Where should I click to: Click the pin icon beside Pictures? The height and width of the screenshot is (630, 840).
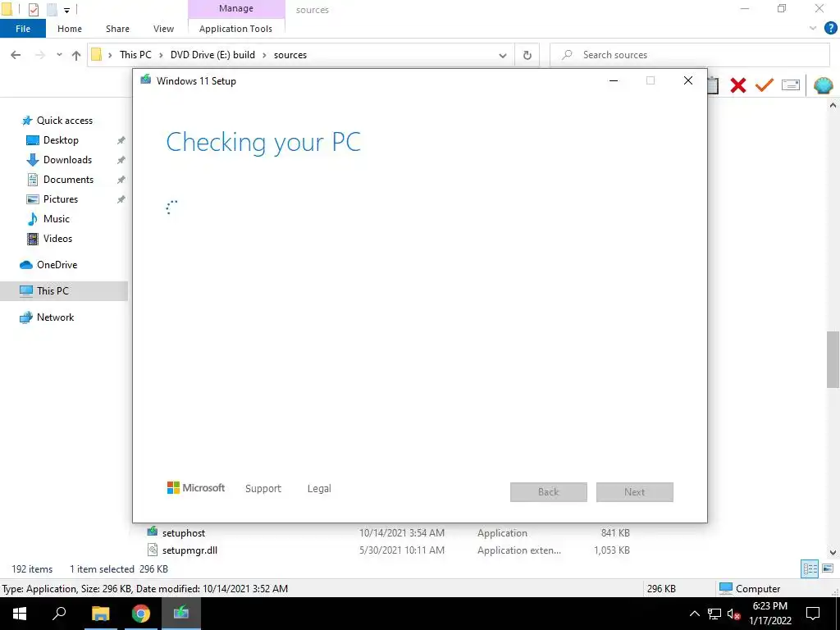pyautogui.click(x=121, y=199)
